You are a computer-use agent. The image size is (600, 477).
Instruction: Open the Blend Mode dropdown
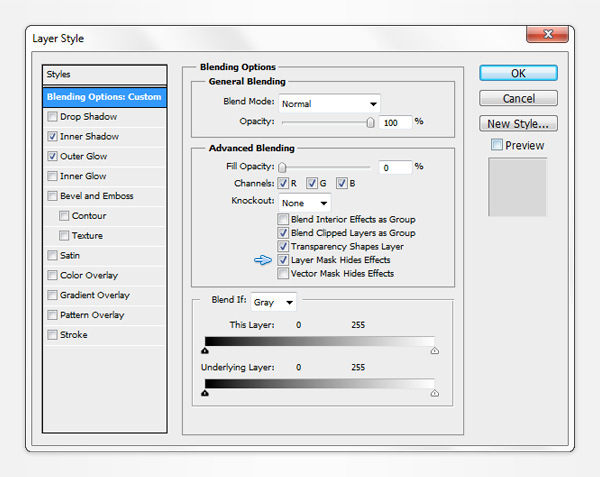click(329, 103)
